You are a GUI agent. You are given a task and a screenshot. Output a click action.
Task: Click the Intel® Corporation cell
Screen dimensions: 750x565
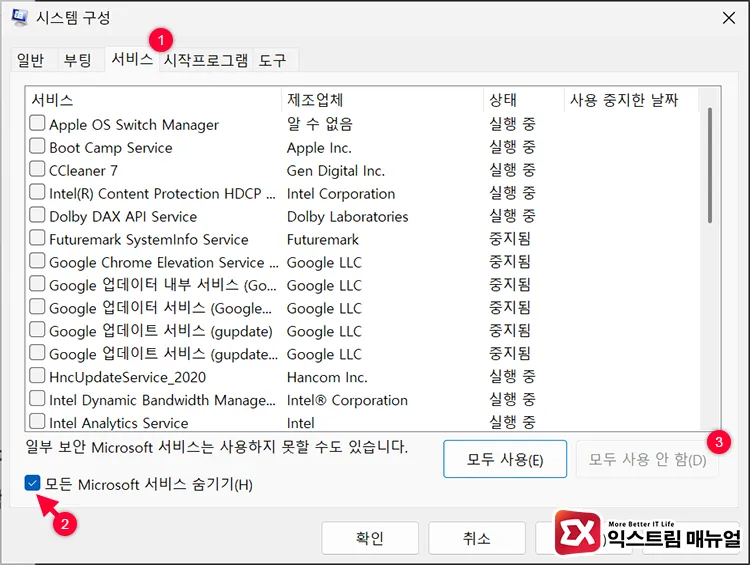347,400
